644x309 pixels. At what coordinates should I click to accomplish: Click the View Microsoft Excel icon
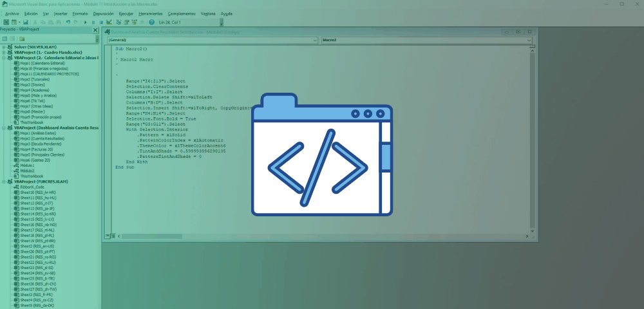[x=6, y=22]
